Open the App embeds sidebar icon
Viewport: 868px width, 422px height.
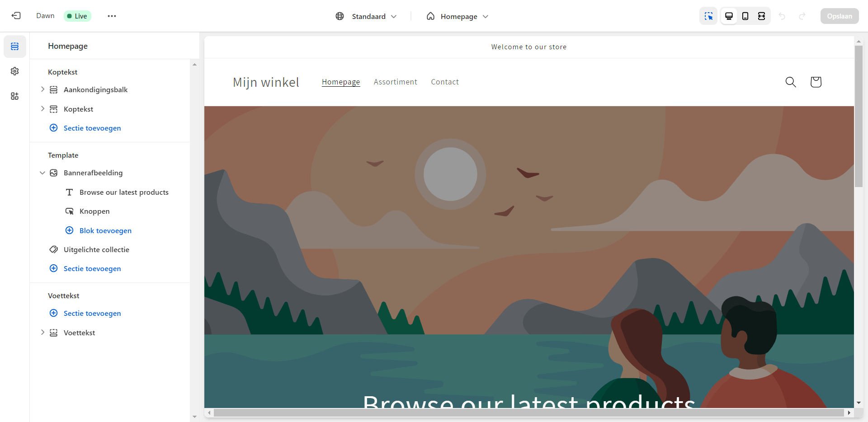coord(15,96)
